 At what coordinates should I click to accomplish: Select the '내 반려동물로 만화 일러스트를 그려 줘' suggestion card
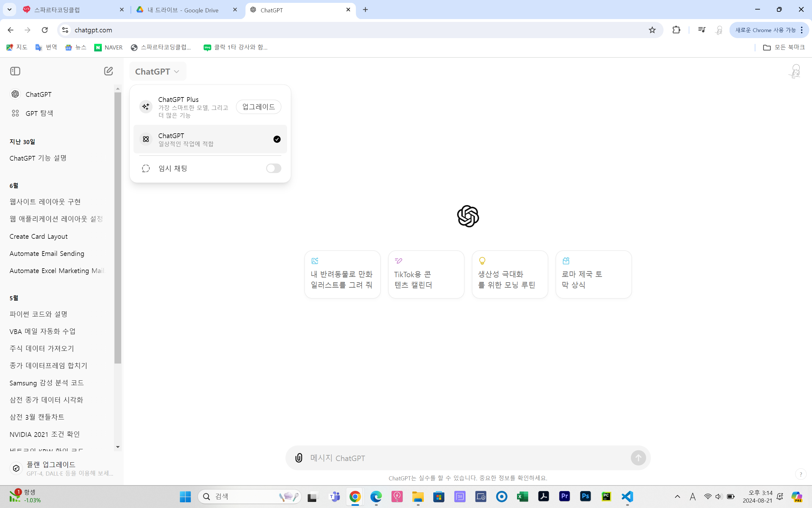tap(342, 274)
